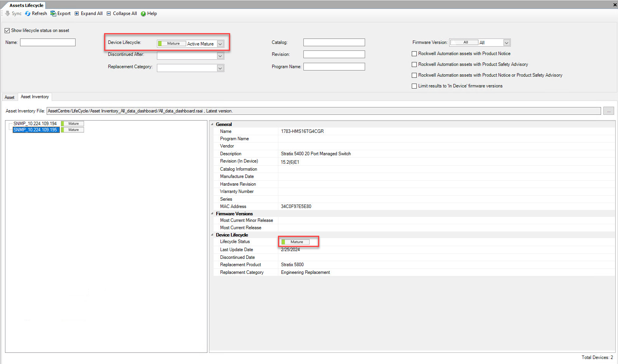Click Collapse All in the toolbar
Viewport: 618px width, 364px height.
(x=121, y=13)
